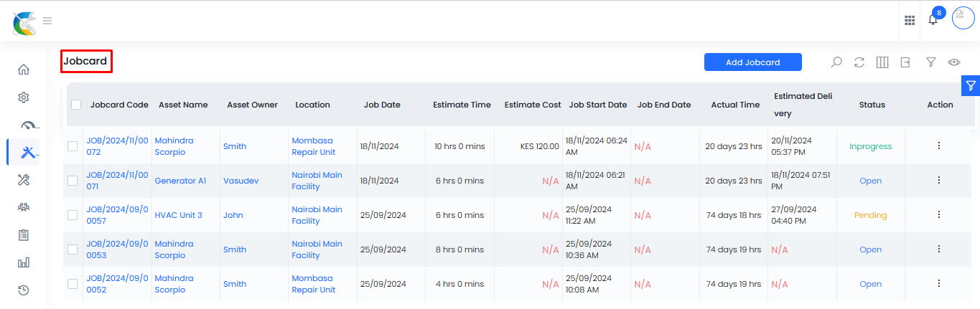980x309 pixels.
Task: Check the select-all header checkbox
Action: (x=76, y=105)
